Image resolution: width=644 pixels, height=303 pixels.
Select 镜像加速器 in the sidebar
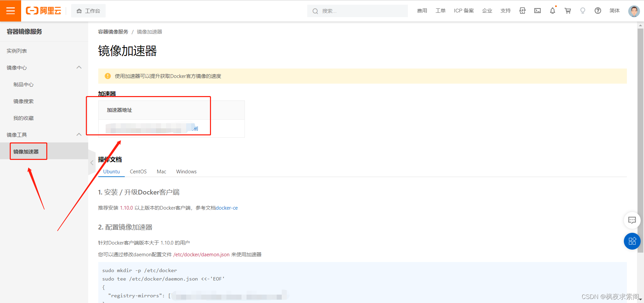pyautogui.click(x=26, y=151)
